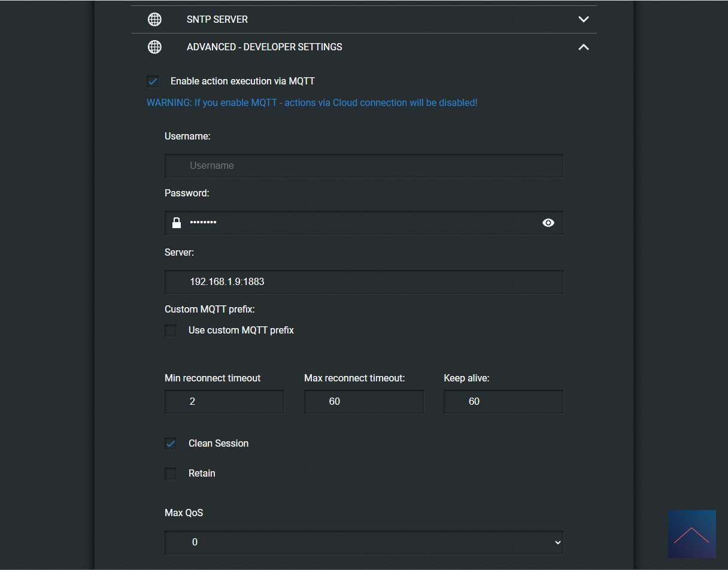Expand the SNTP Server section chevron
The width and height of the screenshot is (728, 570).
point(584,19)
